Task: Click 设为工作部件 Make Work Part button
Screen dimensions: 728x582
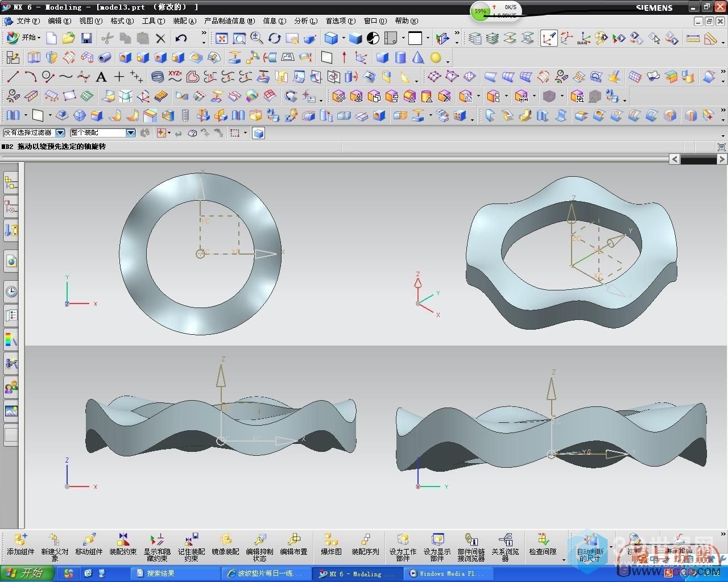Action: [403, 547]
